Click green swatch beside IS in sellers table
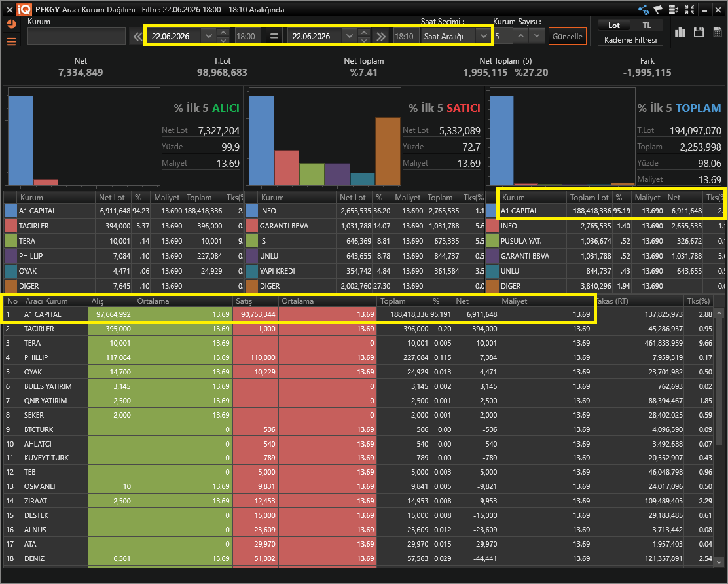Viewport: 728px width, 584px height. pyautogui.click(x=251, y=241)
